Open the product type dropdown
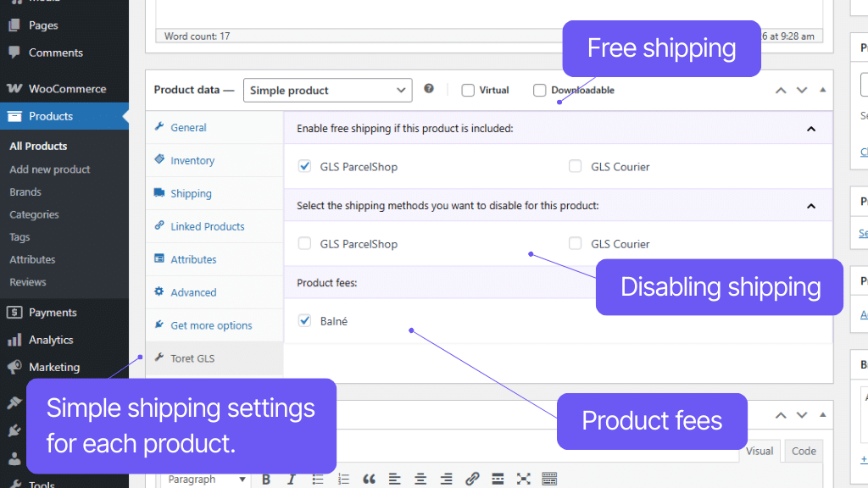This screenshot has width=868, height=488. [x=328, y=90]
